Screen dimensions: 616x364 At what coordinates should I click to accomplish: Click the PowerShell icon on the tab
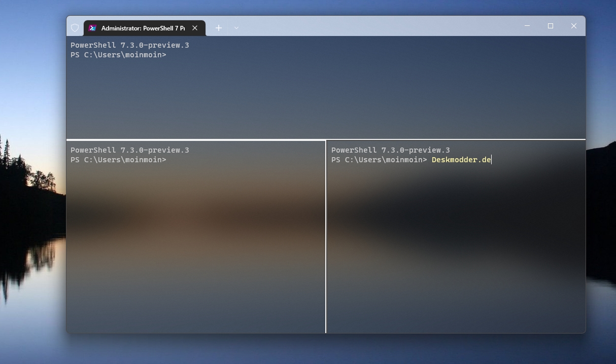tap(92, 28)
